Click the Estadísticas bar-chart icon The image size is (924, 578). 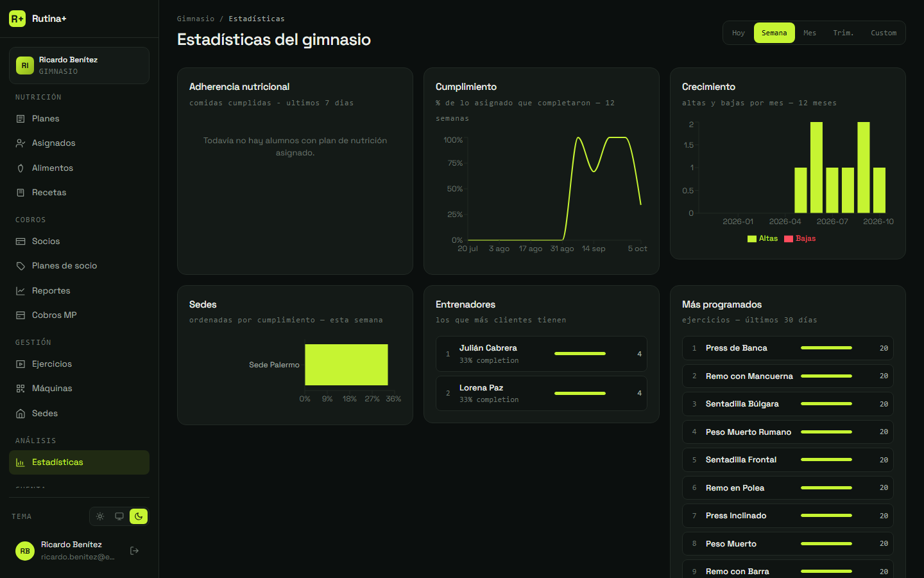coord(21,462)
